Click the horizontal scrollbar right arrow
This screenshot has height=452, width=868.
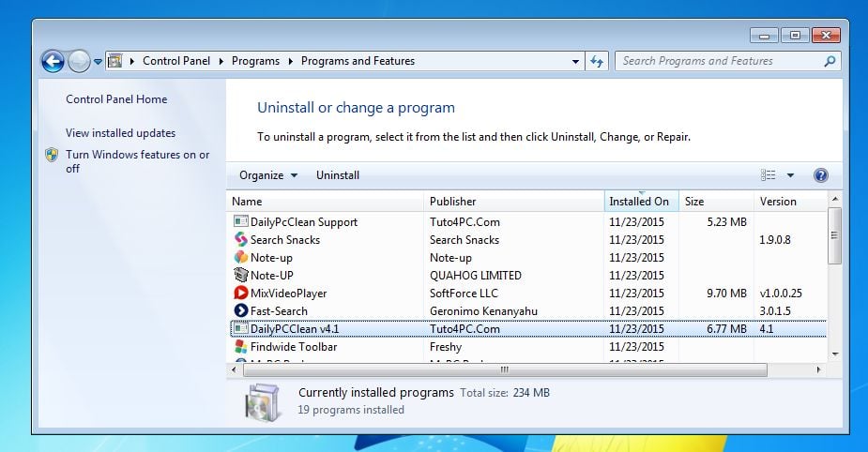[x=818, y=369]
